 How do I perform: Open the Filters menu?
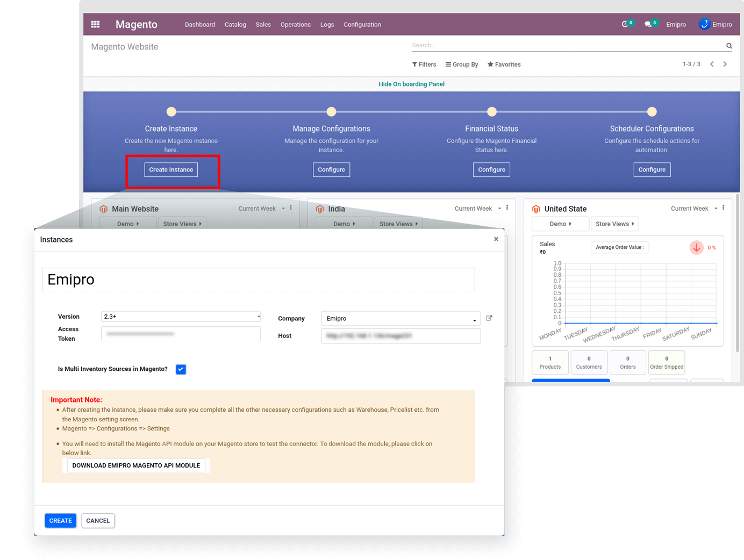pyautogui.click(x=424, y=64)
